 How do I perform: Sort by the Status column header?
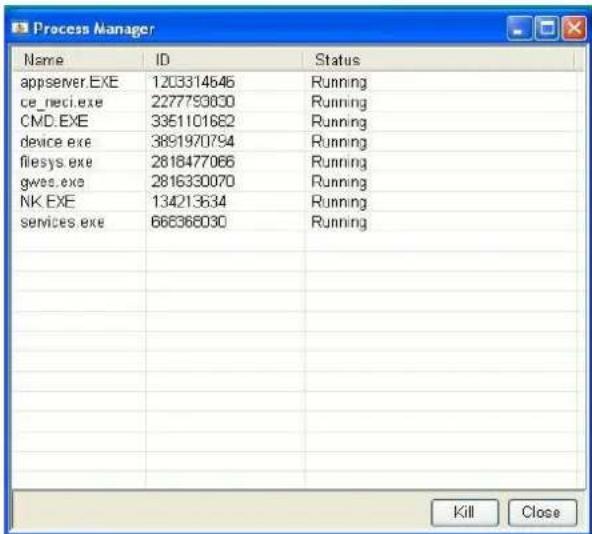pos(439,60)
